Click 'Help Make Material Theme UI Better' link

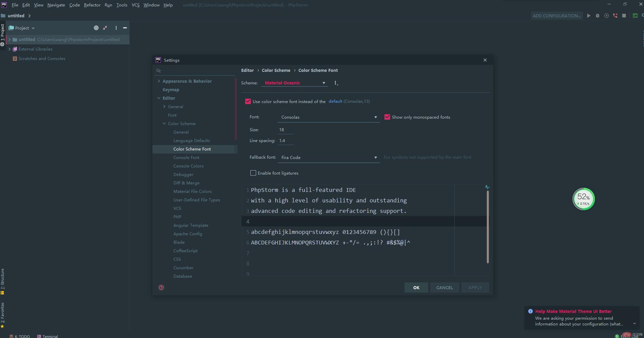tap(573, 311)
